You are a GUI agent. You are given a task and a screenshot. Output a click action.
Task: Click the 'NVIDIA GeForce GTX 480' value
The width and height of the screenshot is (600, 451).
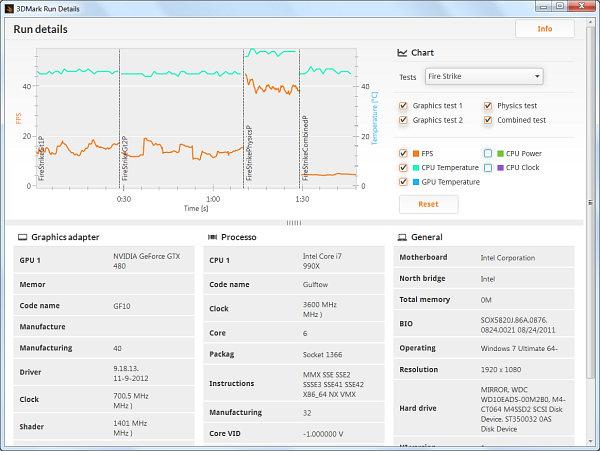pyautogui.click(x=147, y=261)
